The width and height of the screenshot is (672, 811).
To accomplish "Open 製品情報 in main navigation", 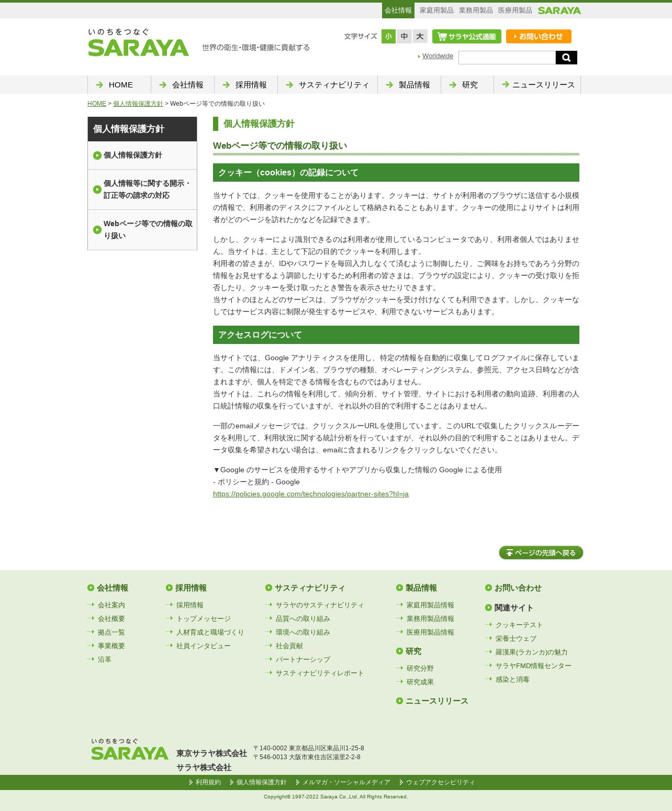I will point(409,85).
